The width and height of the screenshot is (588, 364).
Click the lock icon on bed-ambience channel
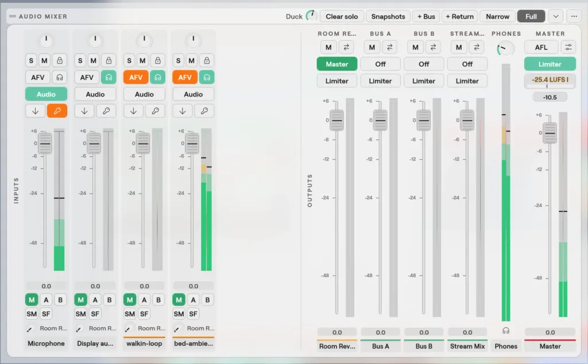pyautogui.click(x=207, y=60)
